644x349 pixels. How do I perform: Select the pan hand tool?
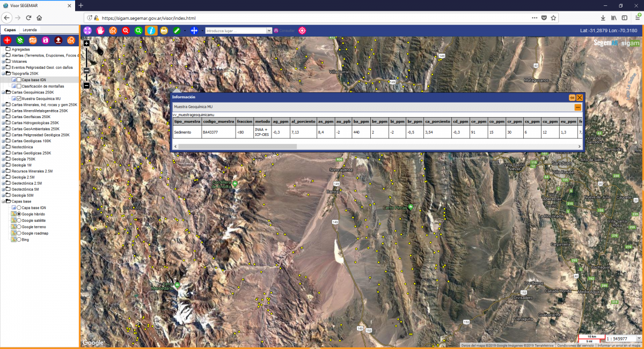[100, 31]
